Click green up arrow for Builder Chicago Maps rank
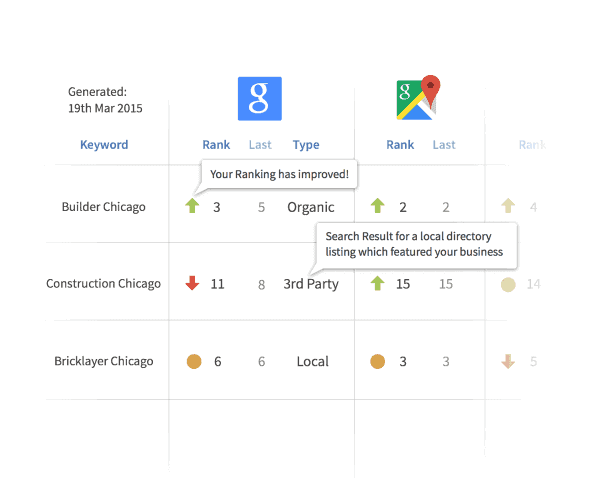Screen dimensions: 600x500 [x=378, y=205]
